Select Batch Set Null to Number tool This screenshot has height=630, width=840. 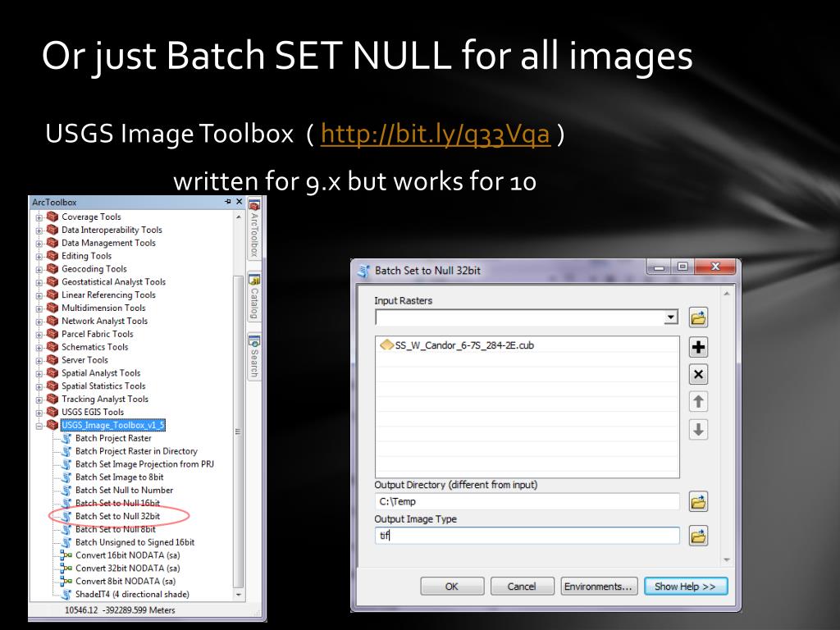point(125,491)
